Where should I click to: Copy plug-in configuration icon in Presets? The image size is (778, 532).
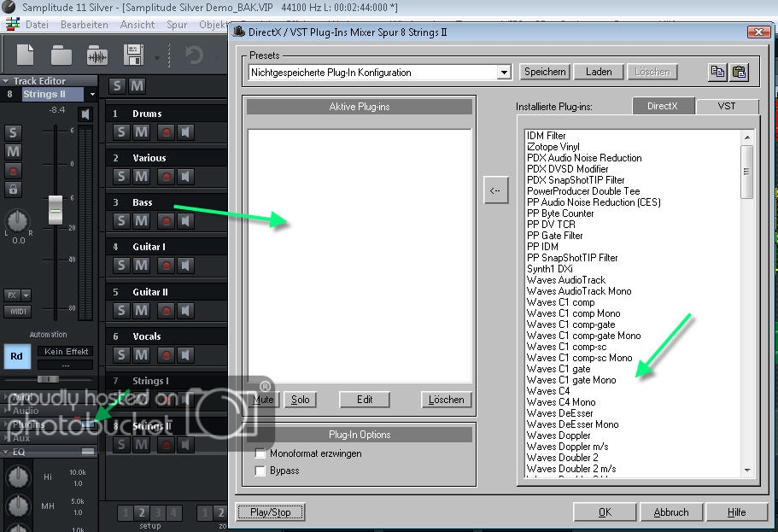[717, 72]
